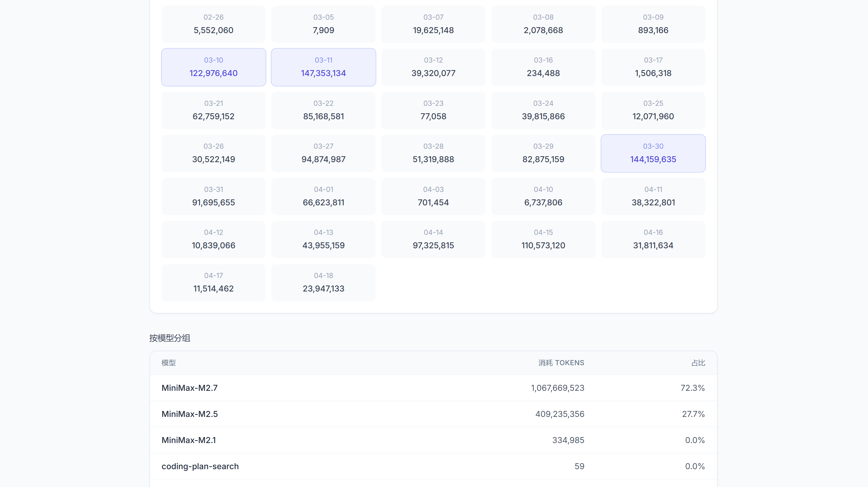The height and width of the screenshot is (487, 868).
Task: Choose the 04-01 card with 66,623,811
Action: click(x=323, y=196)
